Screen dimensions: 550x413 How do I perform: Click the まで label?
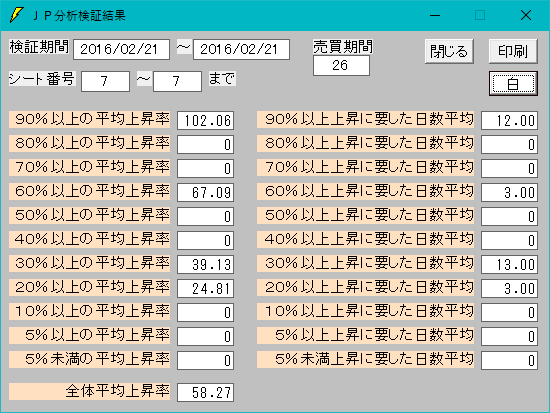[222, 79]
